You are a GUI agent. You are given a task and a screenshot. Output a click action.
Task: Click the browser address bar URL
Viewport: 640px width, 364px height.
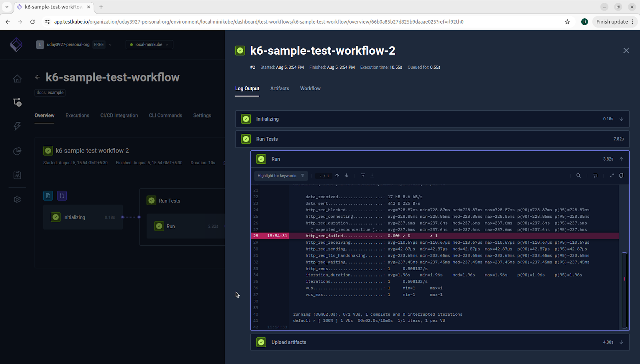pos(259,22)
